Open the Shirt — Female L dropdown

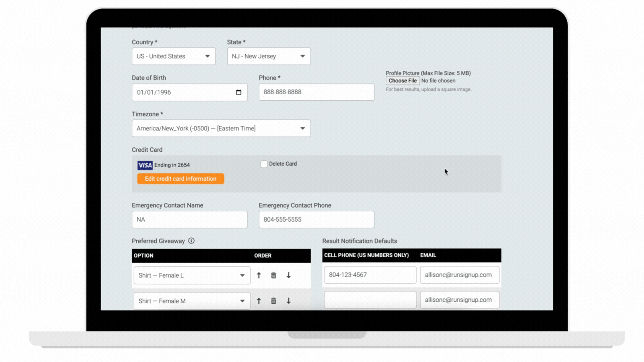tap(192, 275)
